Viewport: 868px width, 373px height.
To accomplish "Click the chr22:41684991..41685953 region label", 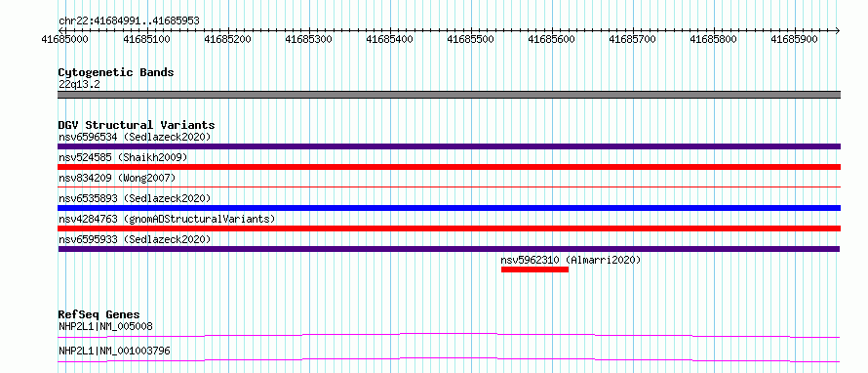I will point(129,21).
